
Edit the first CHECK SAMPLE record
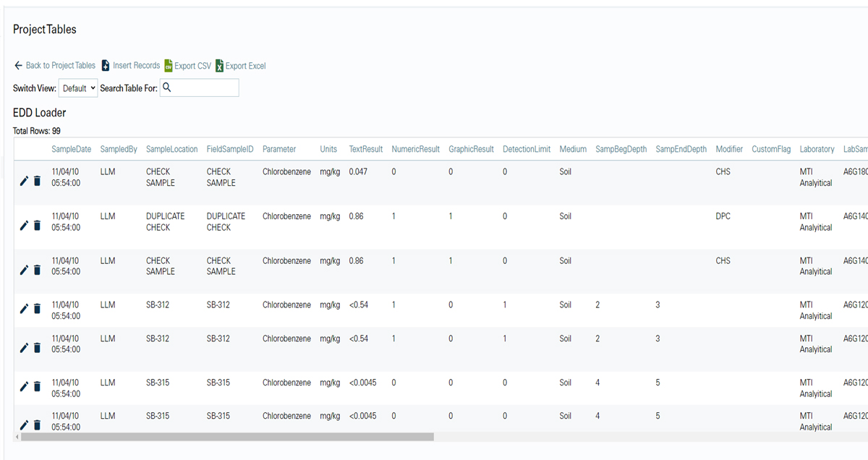(x=24, y=180)
